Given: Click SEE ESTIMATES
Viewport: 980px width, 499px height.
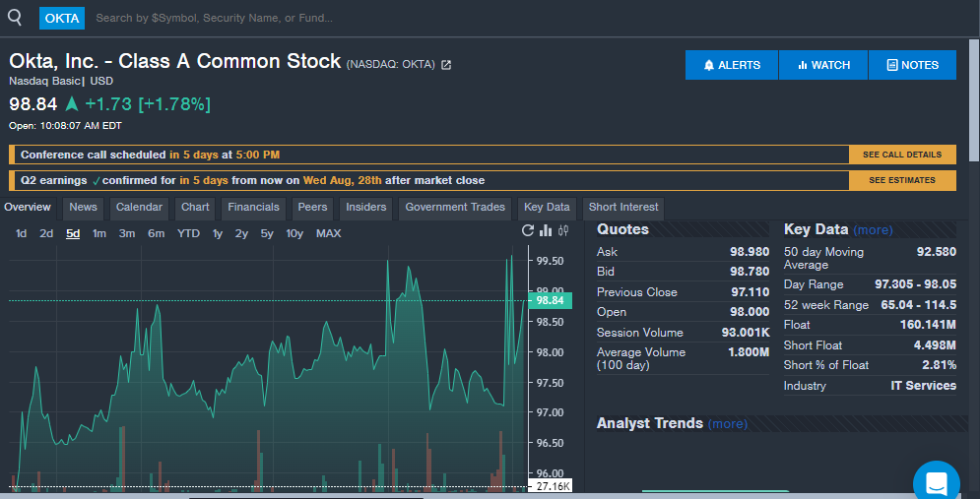Looking at the screenshot, I should pos(902,180).
